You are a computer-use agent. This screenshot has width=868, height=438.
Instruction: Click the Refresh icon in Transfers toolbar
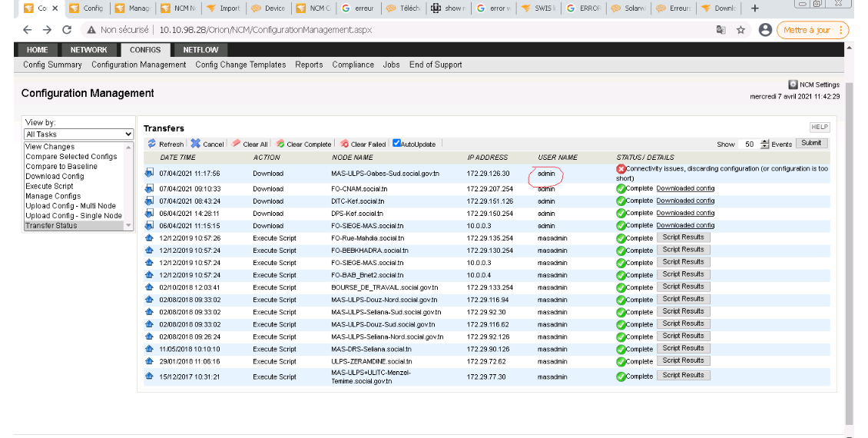(x=152, y=144)
